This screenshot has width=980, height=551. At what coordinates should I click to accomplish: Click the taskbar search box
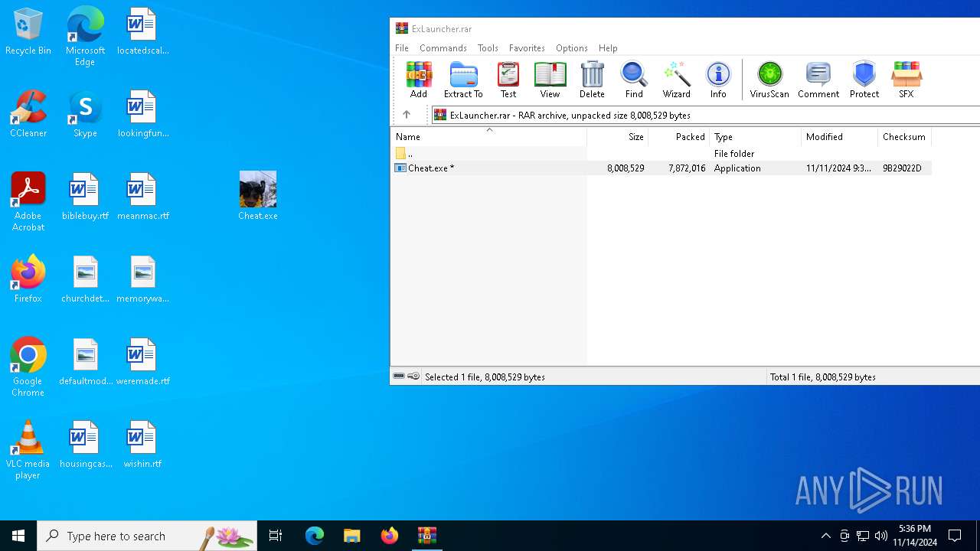coord(147,536)
